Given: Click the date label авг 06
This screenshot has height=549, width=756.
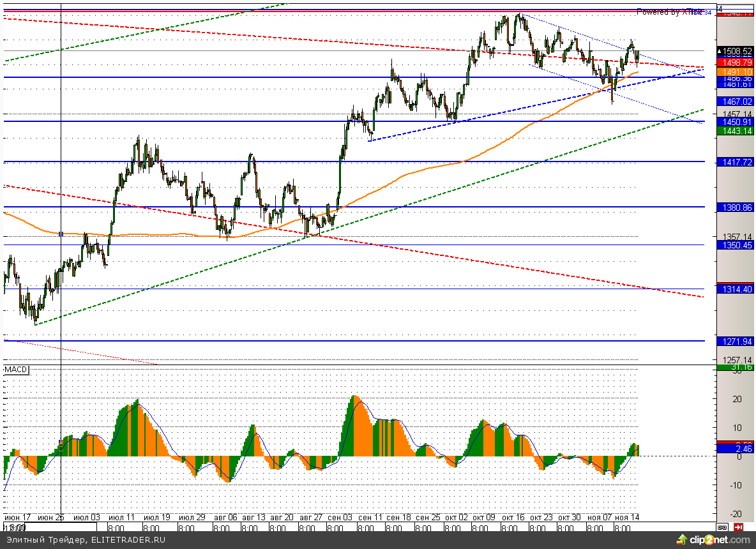Looking at the screenshot, I should [x=225, y=518].
